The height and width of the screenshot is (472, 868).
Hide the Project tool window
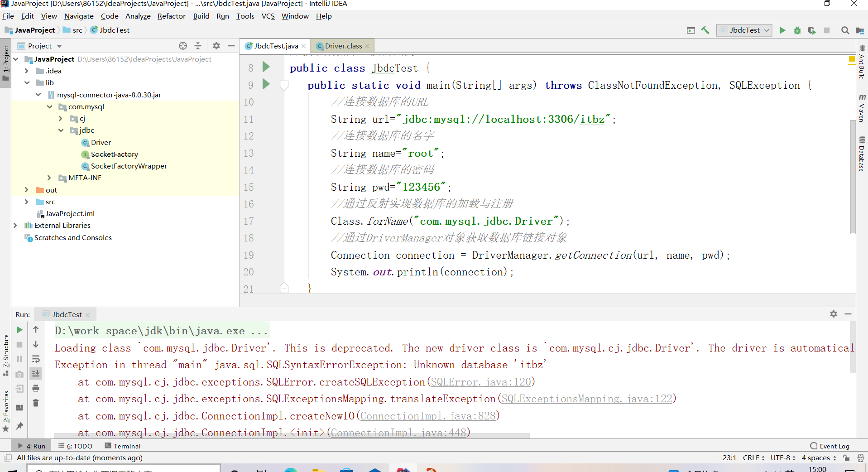click(231, 46)
